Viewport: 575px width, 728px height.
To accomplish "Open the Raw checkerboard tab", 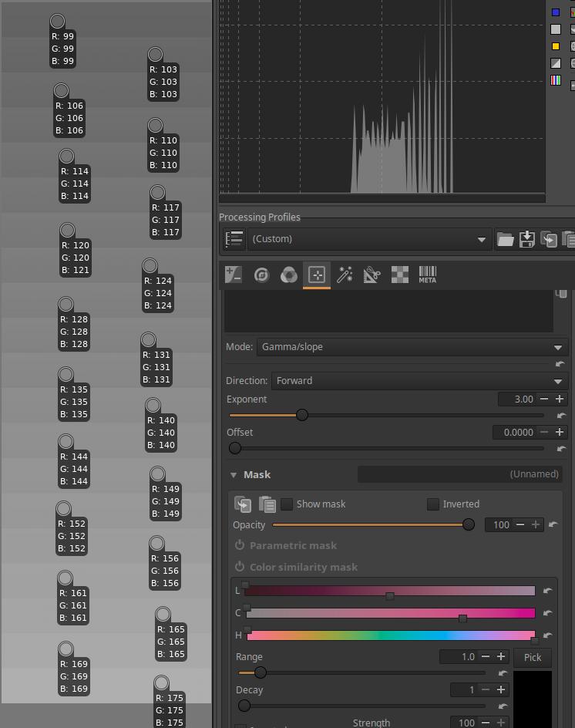I will [x=399, y=275].
